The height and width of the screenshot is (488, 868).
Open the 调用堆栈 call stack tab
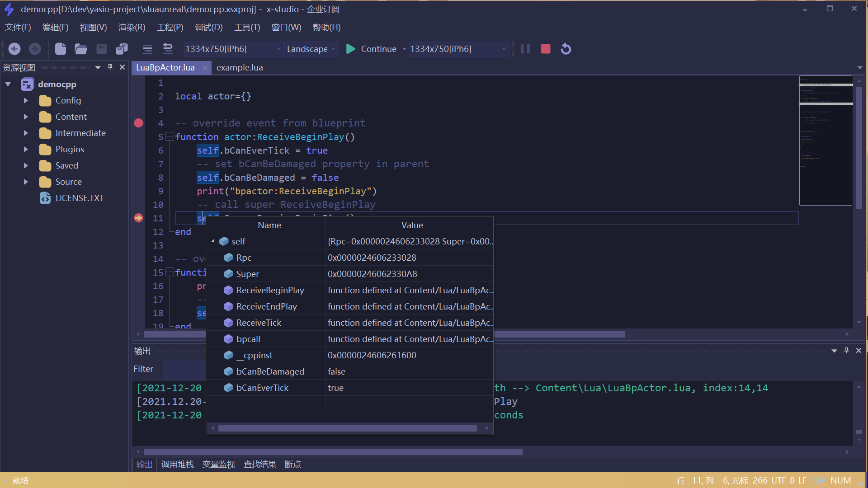[x=177, y=464]
